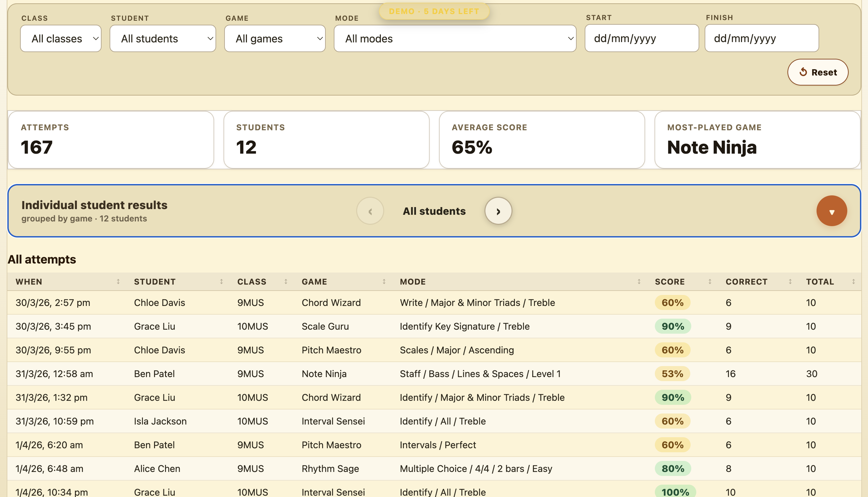Open the Student filter dropdown
This screenshot has width=868, height=497.
coord(163,38)
